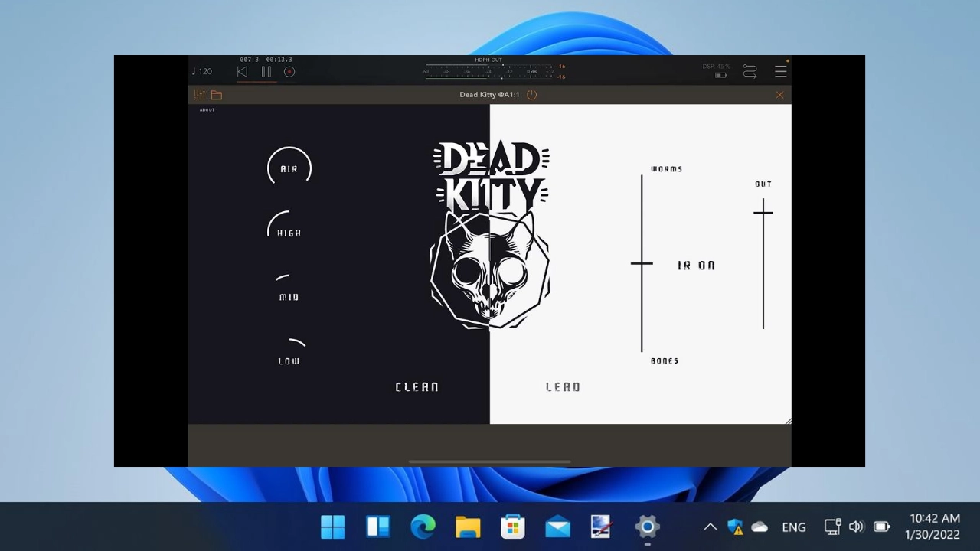
Task: Click the WORMS label
Action: coord(666,169)
